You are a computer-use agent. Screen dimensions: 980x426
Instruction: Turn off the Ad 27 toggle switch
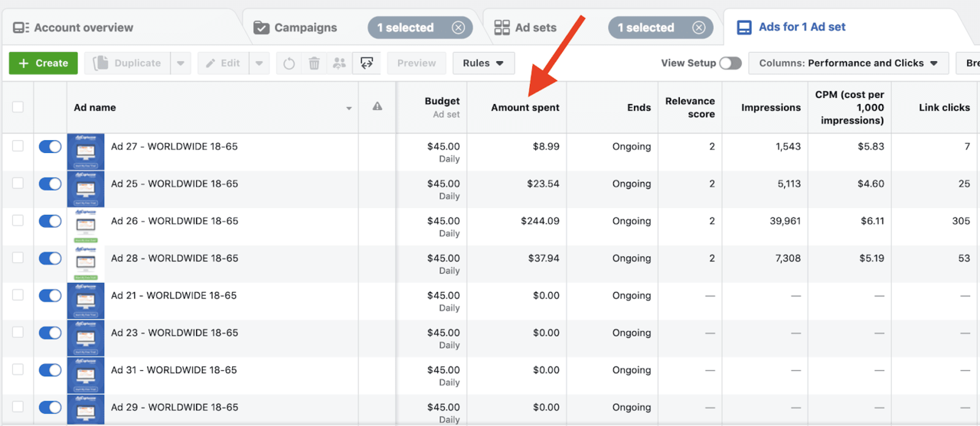pos(51,147)
